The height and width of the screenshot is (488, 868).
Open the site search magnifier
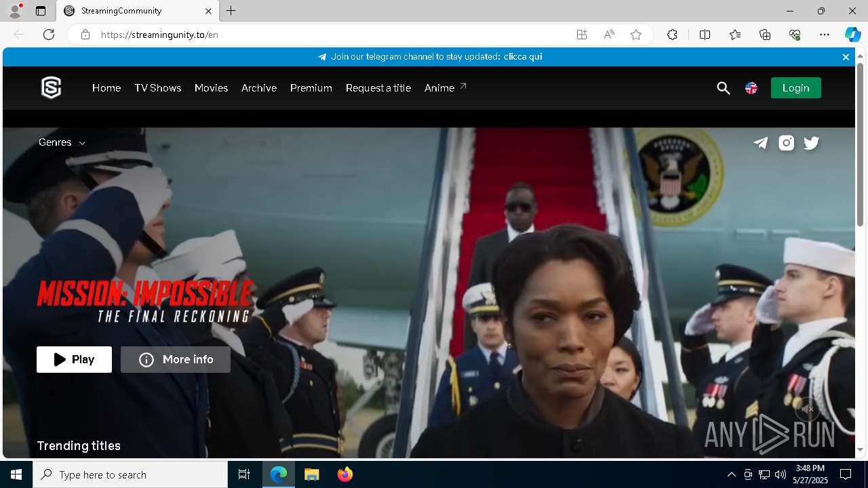click(x=724, y=88)
